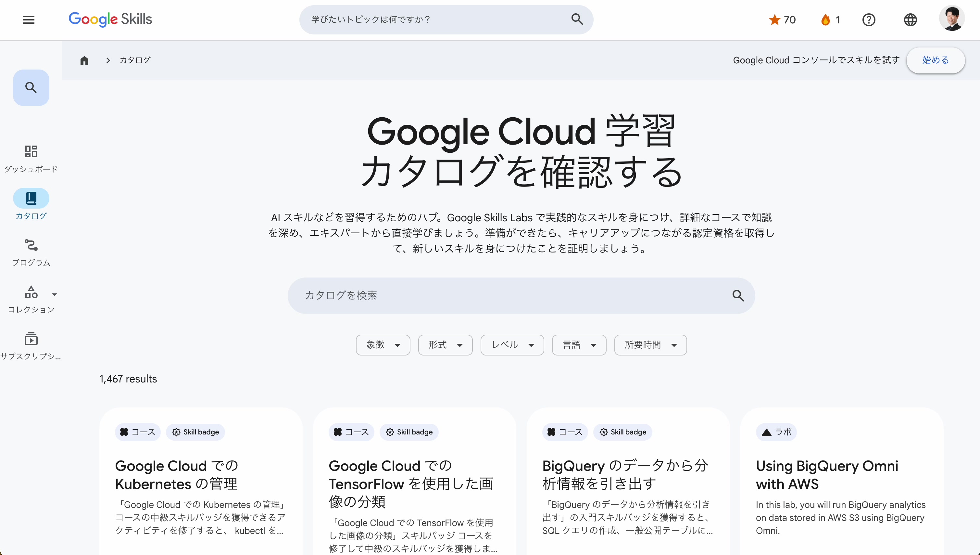Open the Programs sidebar section

(31, 252)
